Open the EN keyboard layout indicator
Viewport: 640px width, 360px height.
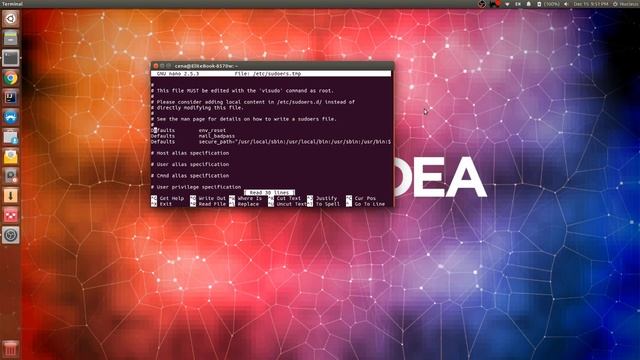[518, 4]
